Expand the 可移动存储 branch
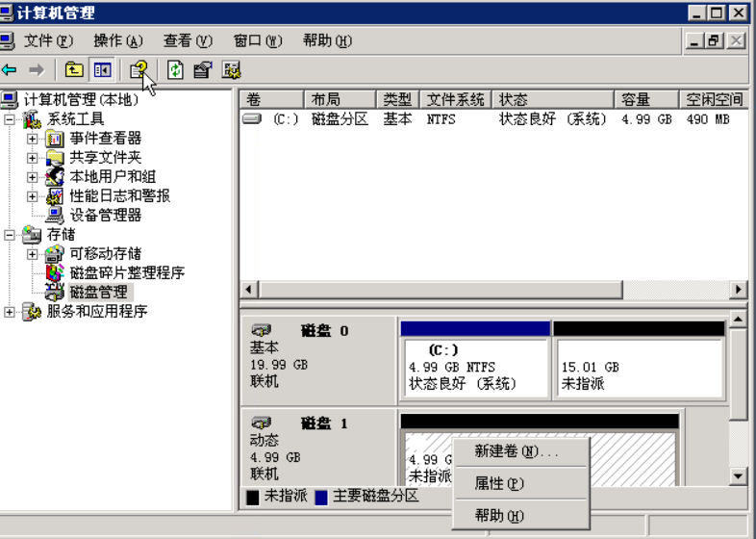Viewport: 756px width, 539px height. click(x=33, y=254)
